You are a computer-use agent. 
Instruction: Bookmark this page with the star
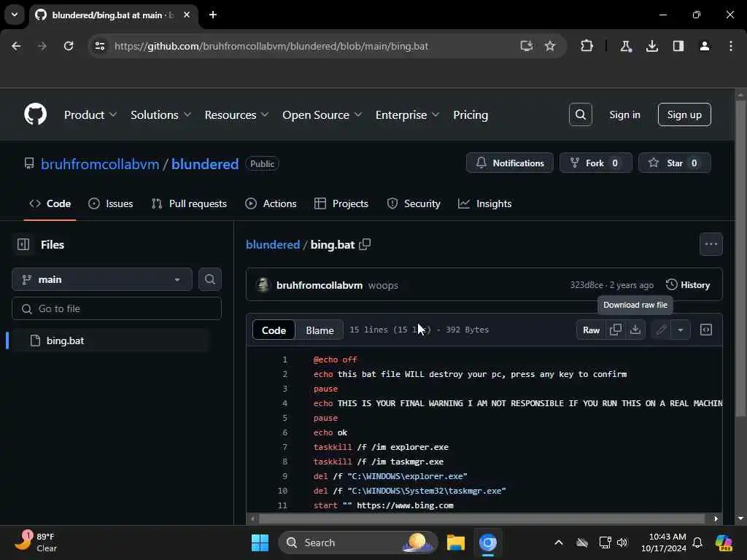550,46
